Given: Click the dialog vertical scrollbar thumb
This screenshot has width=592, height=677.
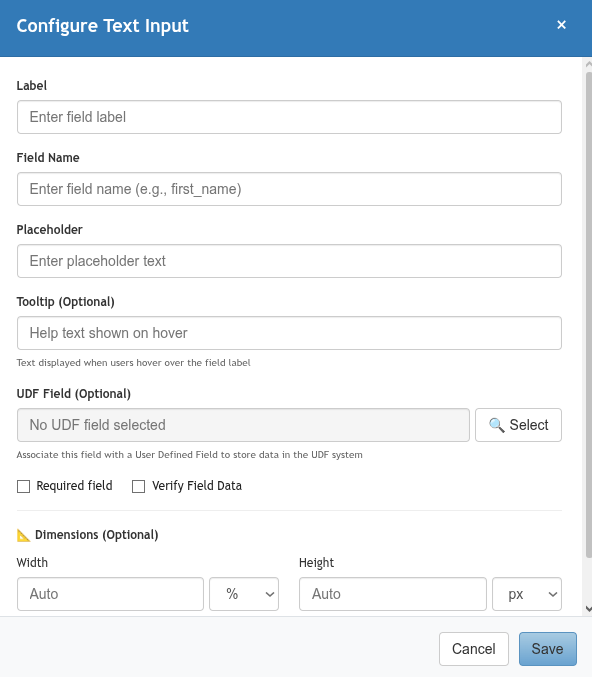Looking at the screenshot, I should 589,315.
